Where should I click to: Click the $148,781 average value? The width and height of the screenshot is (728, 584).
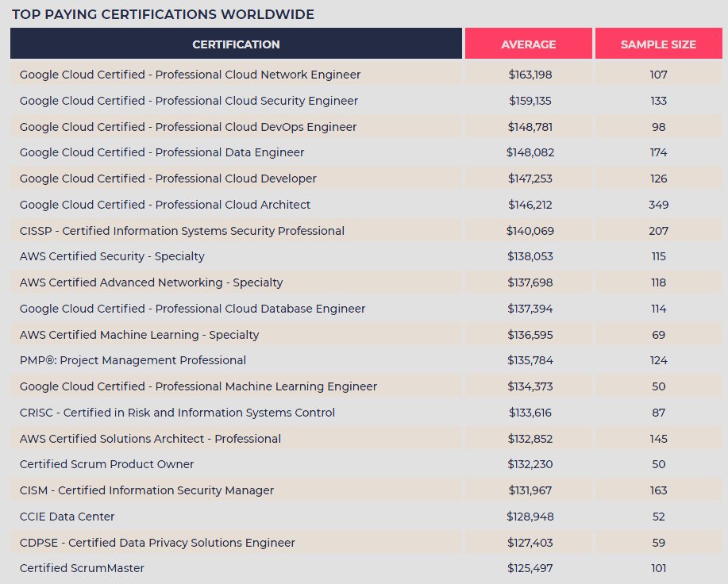530,127
